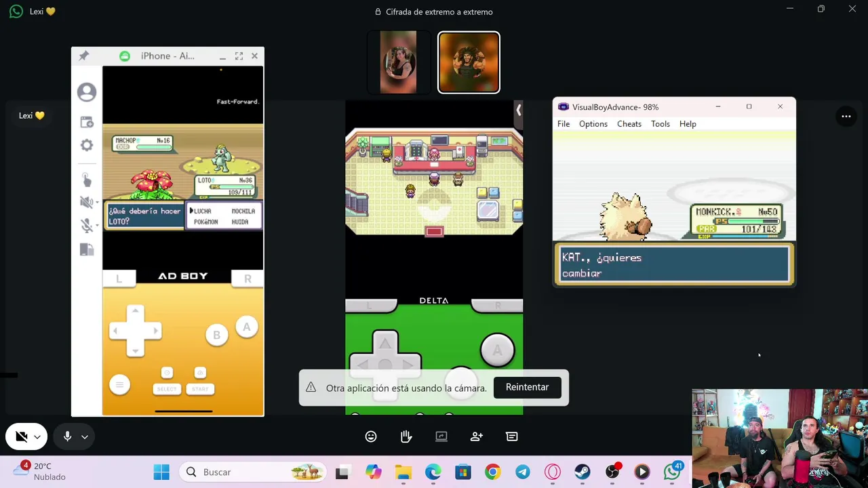Click the camera warning triangle icon

click(x=311, y=387)
